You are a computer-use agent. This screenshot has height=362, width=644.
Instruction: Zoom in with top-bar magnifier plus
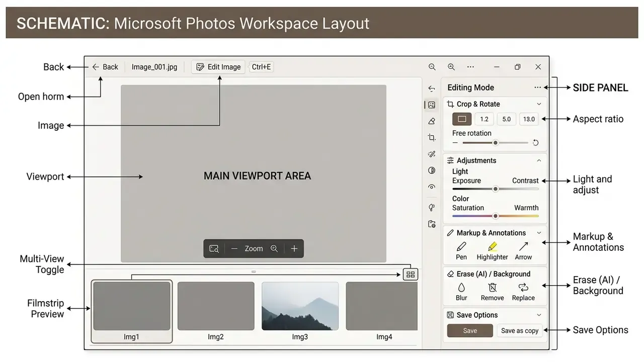click(x=451, y=67)
